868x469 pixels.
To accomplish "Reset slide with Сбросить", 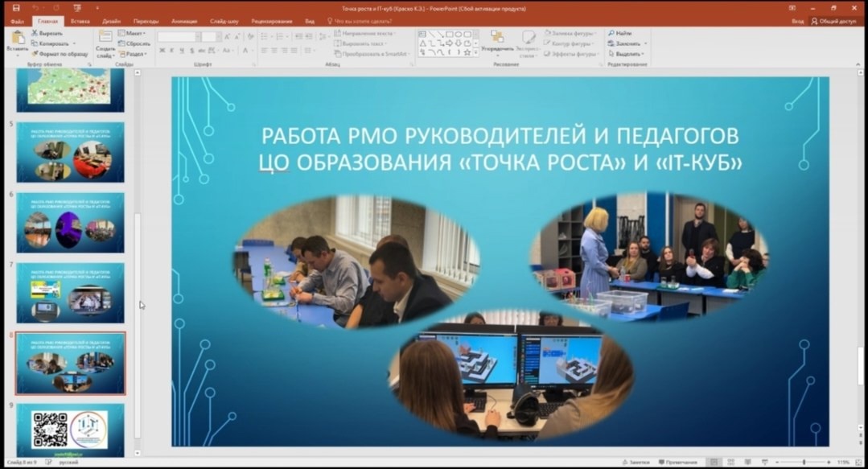I will [x=134, y=43].
